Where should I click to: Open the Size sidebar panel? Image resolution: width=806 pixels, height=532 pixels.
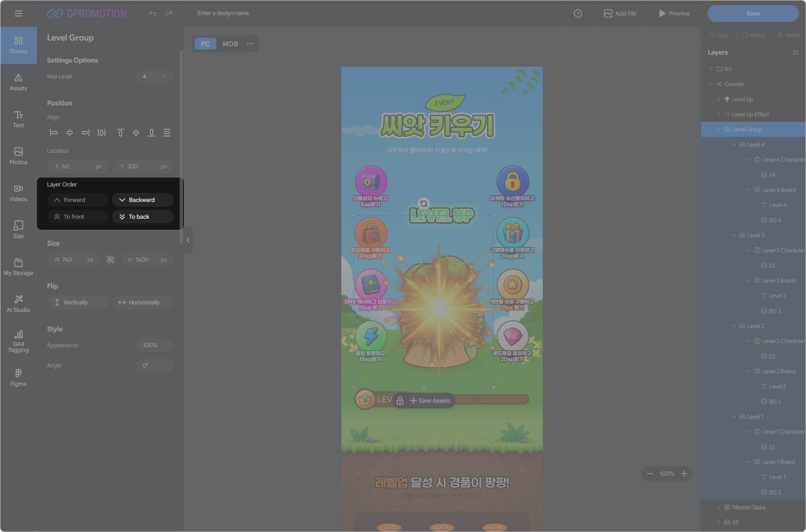pyautogui.click(x=18, y=230)
